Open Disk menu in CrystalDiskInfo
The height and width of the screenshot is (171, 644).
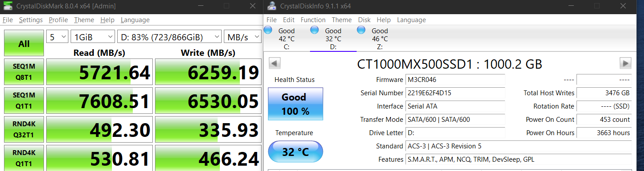(364, 20)
